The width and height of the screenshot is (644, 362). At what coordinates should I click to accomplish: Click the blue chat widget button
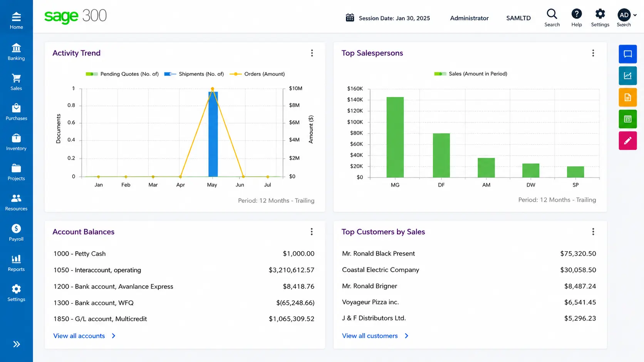[628, 54]
